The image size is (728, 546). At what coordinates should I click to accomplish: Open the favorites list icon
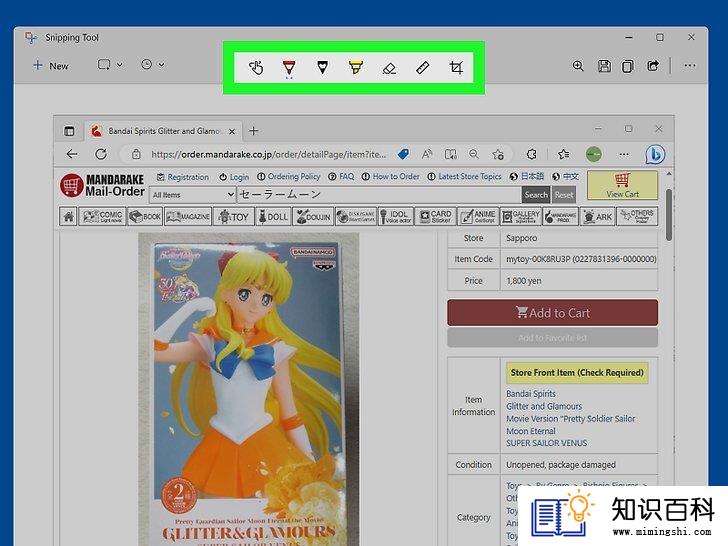(564, 154)
